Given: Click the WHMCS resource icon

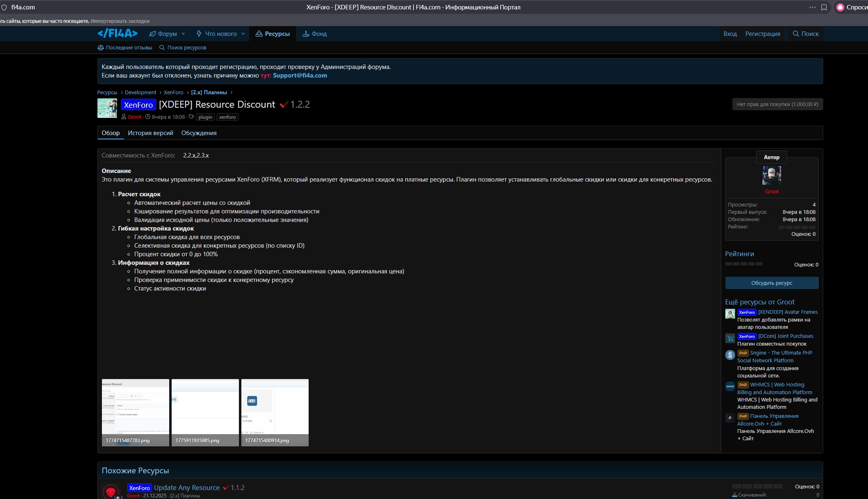Looking at the screenshot, I should (730, 386).
